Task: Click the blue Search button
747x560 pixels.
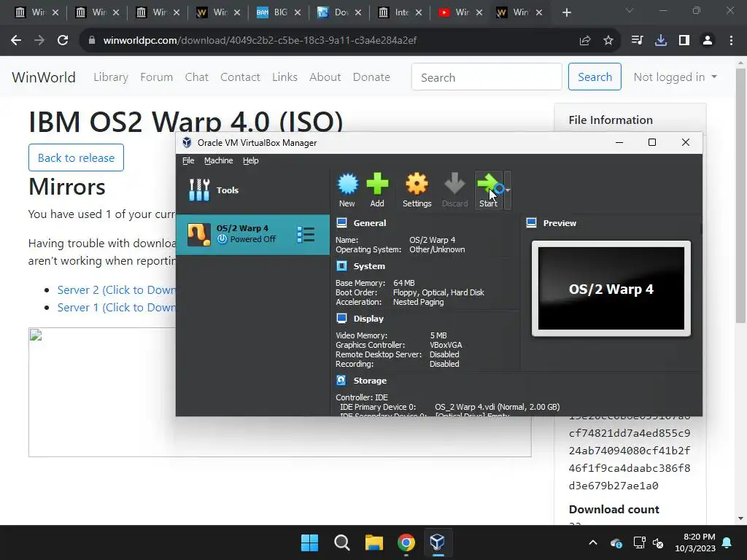Action: pos(595,77)
